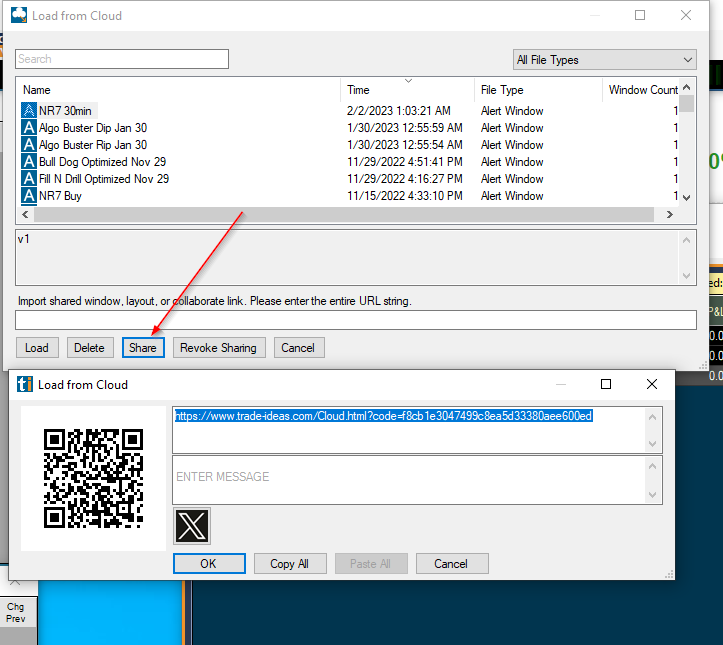Image resolution: width=723 pixels, height=645 pixels.
Task: Click the Window Count column header
Action: (643, 90)
